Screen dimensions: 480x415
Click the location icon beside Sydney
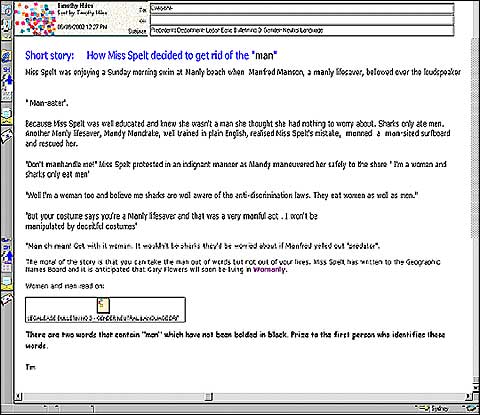(x=423, y=408)
